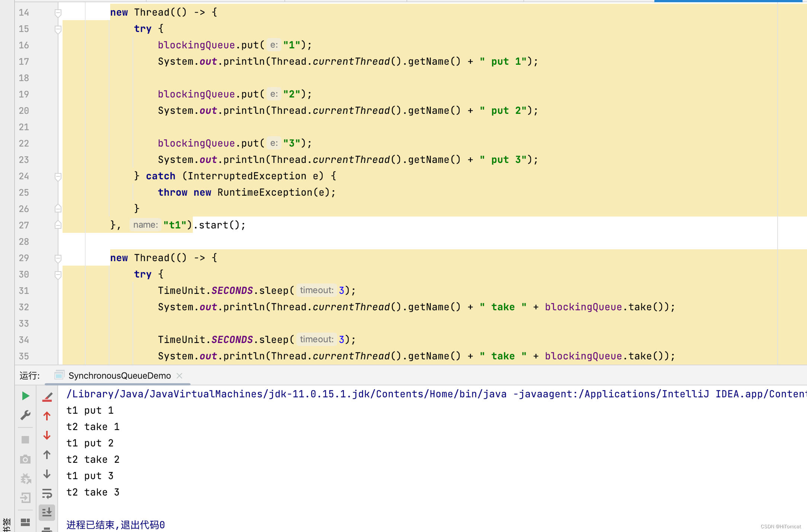This screenshot has width=807, height=532.
Task: Jump to next error with red down arrow
Action: pyautogui.click(x=47, y=435)
